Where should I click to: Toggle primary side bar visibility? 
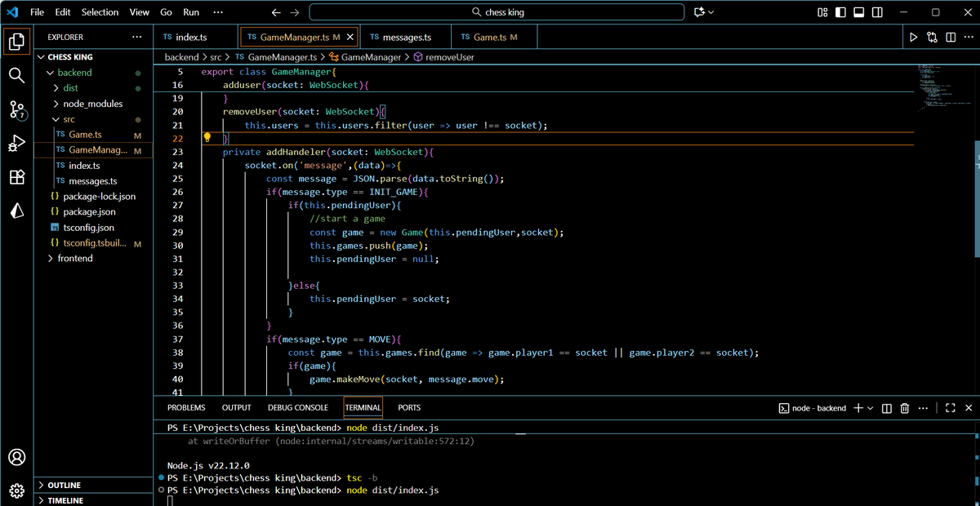click(x=840, y=12)
